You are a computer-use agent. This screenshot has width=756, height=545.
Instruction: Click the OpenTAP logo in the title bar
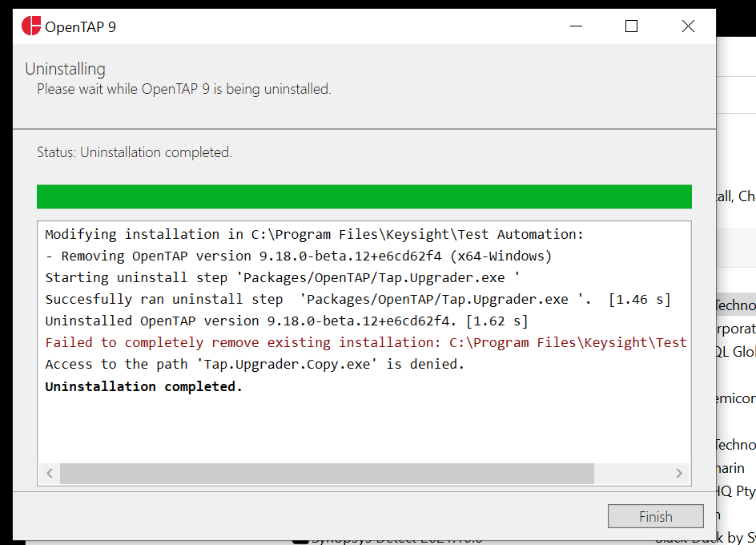pos(33,26)
